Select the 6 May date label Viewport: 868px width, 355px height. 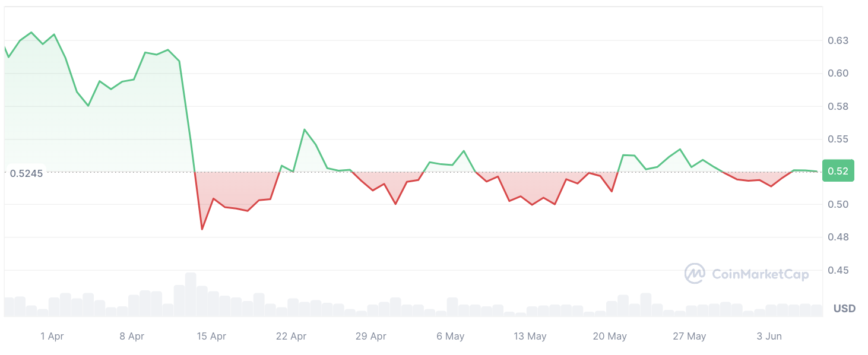[451, 337]
